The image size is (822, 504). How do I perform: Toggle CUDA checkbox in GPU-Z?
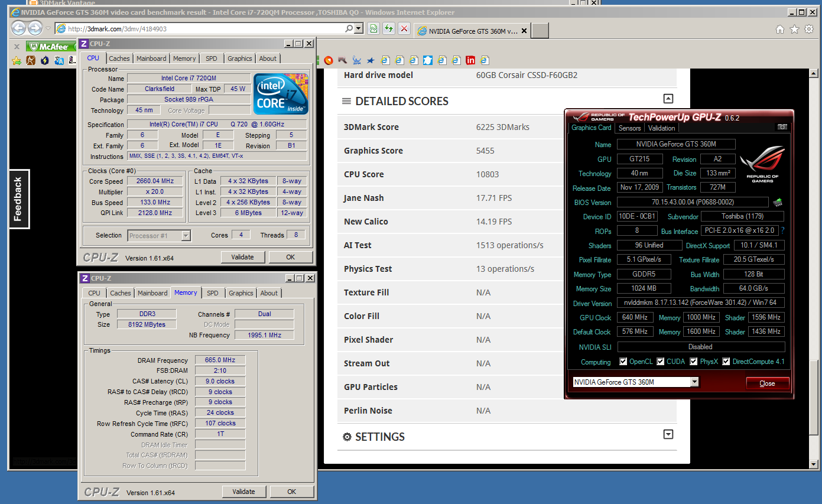click(x=660, y=362)
